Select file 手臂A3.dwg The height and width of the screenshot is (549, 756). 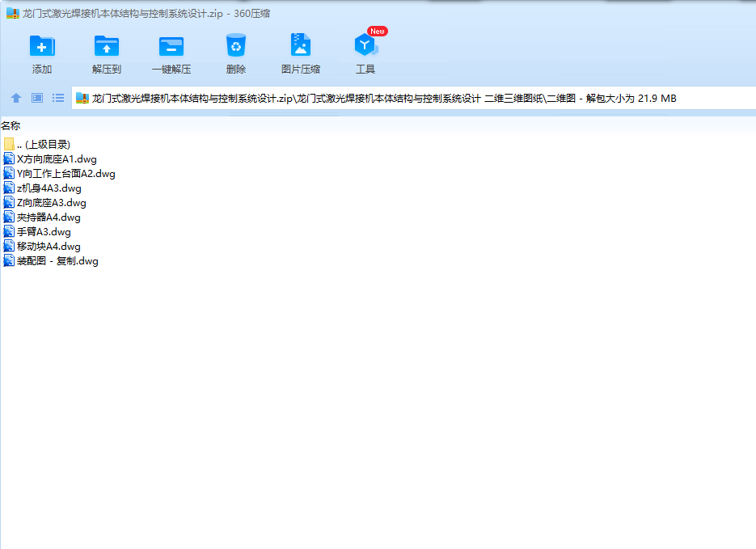click(x=37, y=232)
